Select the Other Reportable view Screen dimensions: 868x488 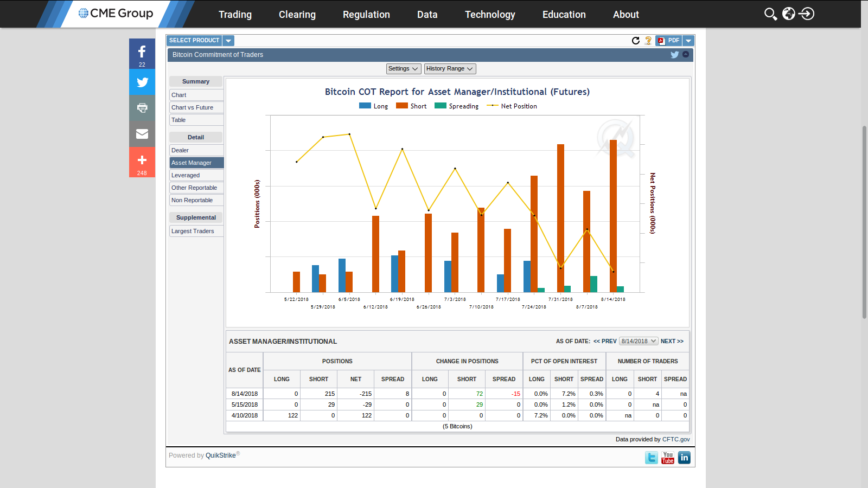[196, 188]
